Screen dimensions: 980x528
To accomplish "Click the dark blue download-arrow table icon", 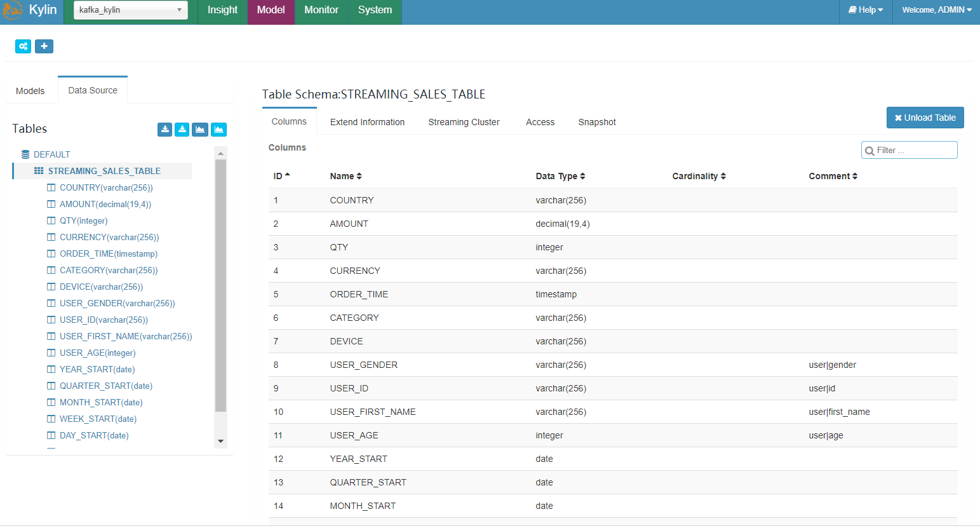I will pyautogui.click(x=164, y=130).
